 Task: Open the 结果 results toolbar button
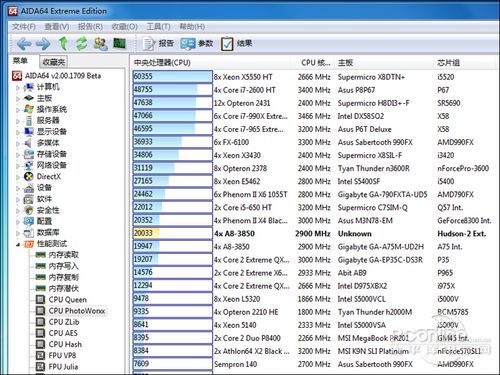(x=236, y=43)
